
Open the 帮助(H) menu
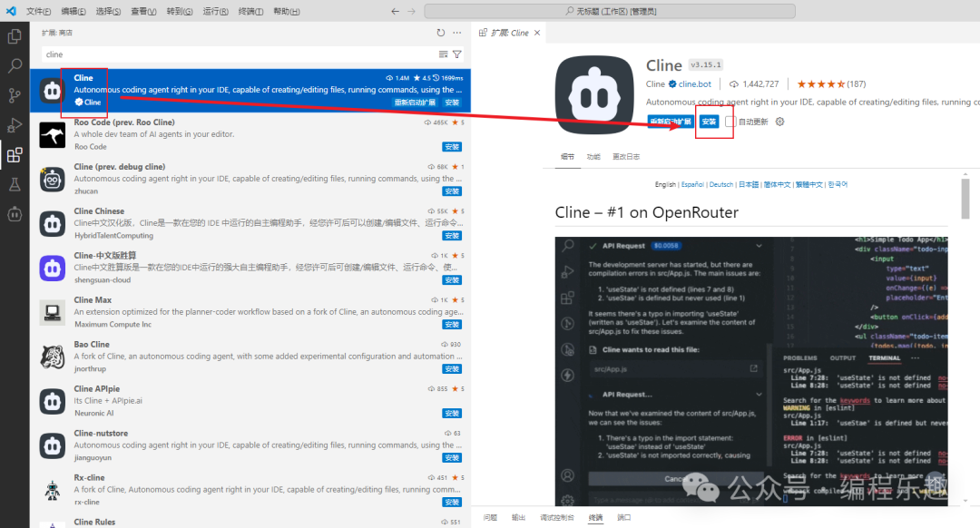click(286, 11)
